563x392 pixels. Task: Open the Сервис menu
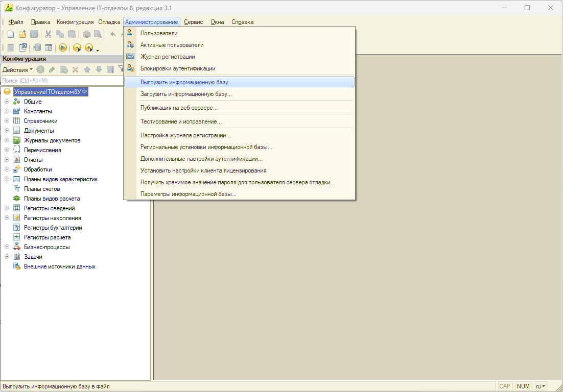pyautogui.click(x=194, y=22)
